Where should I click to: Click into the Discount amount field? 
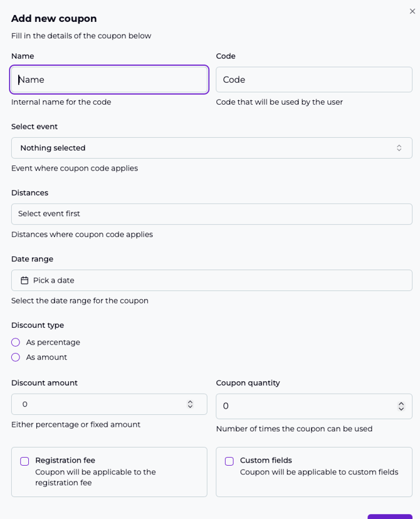tap(100, 404)
